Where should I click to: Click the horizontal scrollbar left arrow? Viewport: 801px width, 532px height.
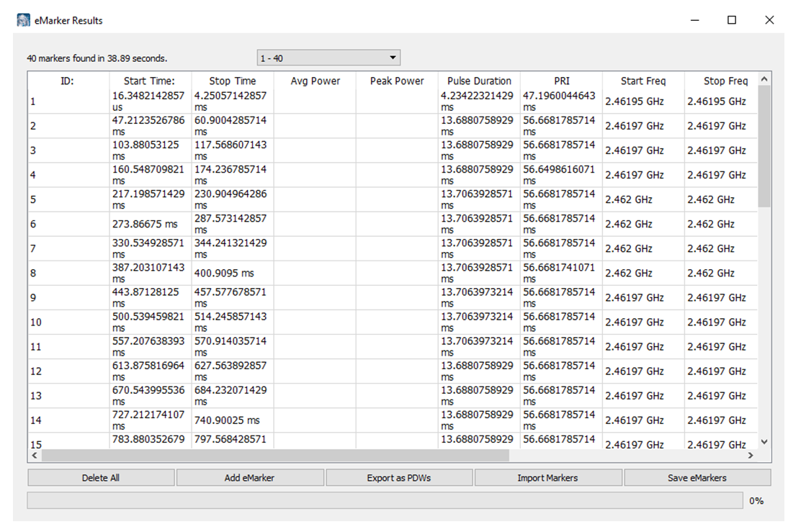point(34,456)
